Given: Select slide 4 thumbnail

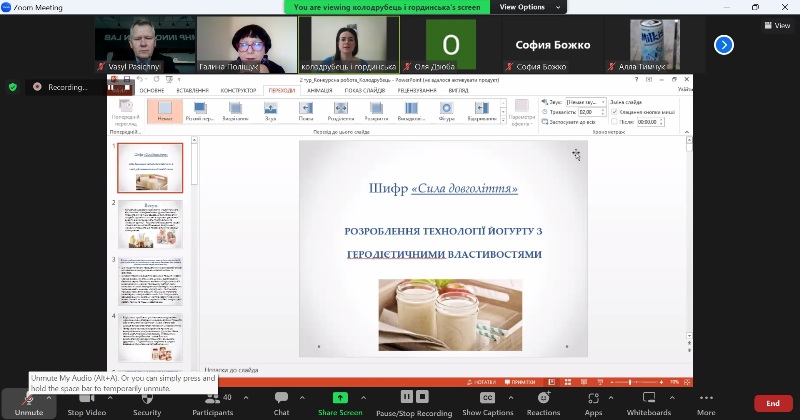Looking at the screenshot, I should click(x=150, y=338).
